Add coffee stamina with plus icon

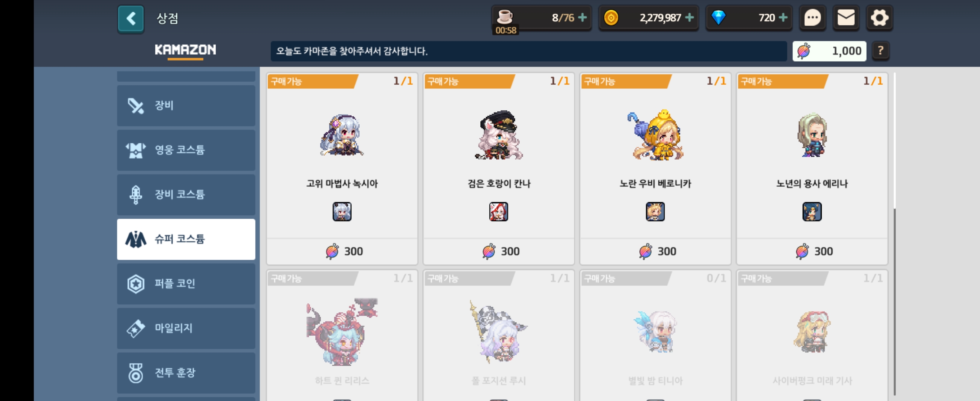point(582,17)
